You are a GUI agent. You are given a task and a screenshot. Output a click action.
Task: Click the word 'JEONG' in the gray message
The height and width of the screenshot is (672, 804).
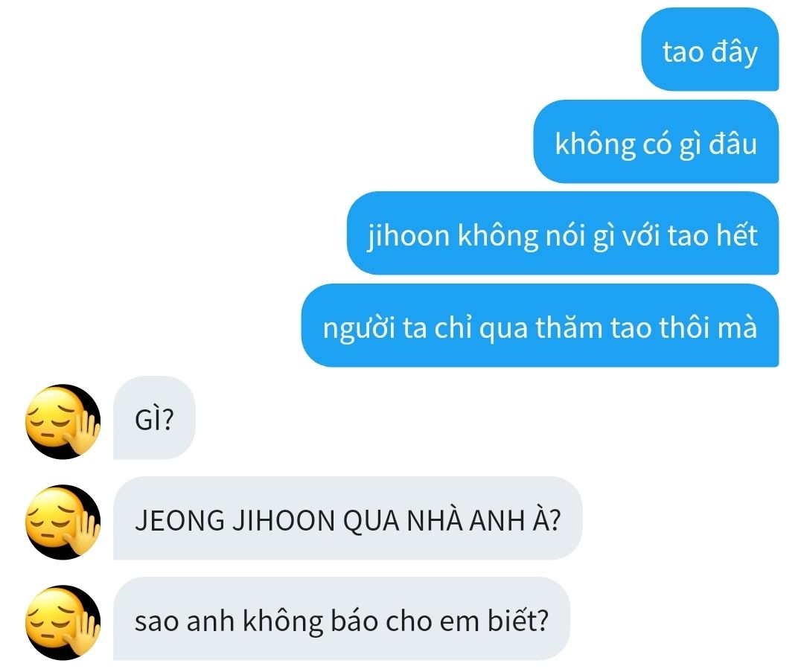179,520
